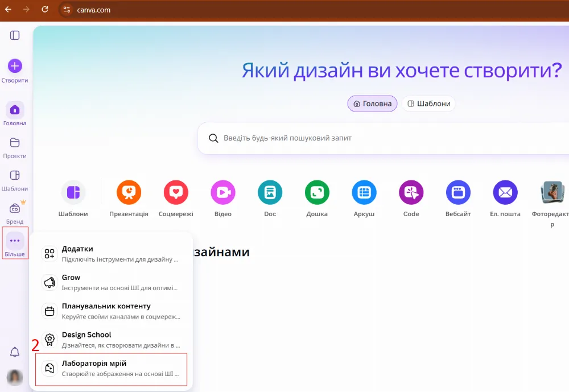Open Планувальник контенту menu entry

click(111, 311)
